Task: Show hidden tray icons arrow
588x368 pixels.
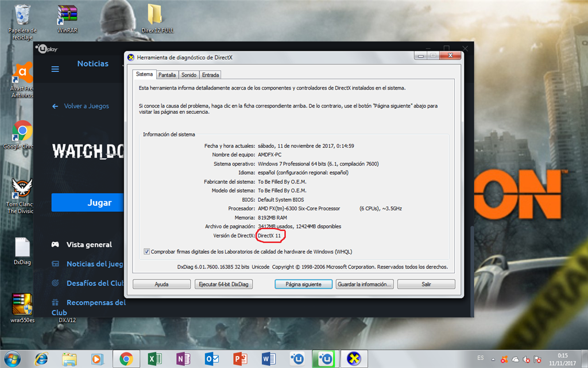Action: 493,359
